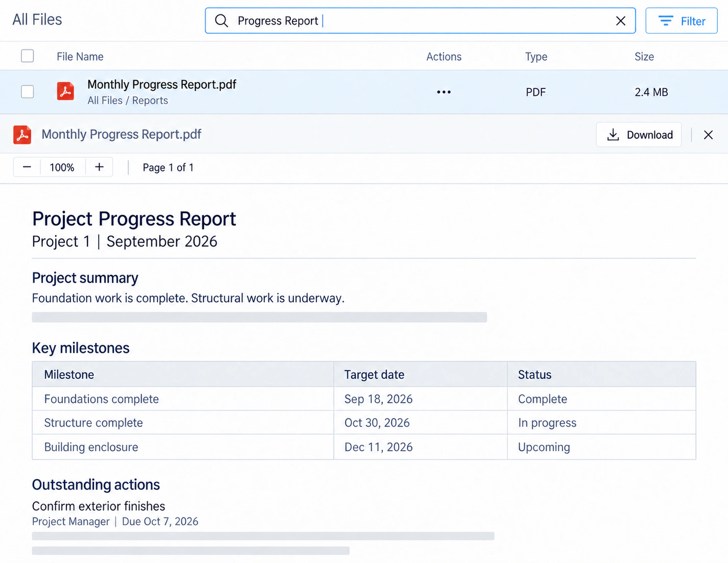Screen dimensions: 728x563
Task: Clear the search field with X
Action: [620, 21]
